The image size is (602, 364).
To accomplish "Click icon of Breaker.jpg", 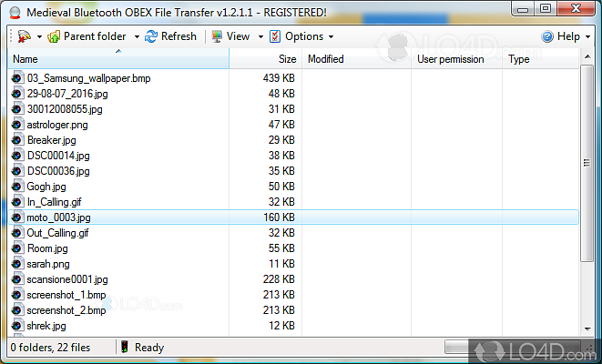I will (17, 140).
